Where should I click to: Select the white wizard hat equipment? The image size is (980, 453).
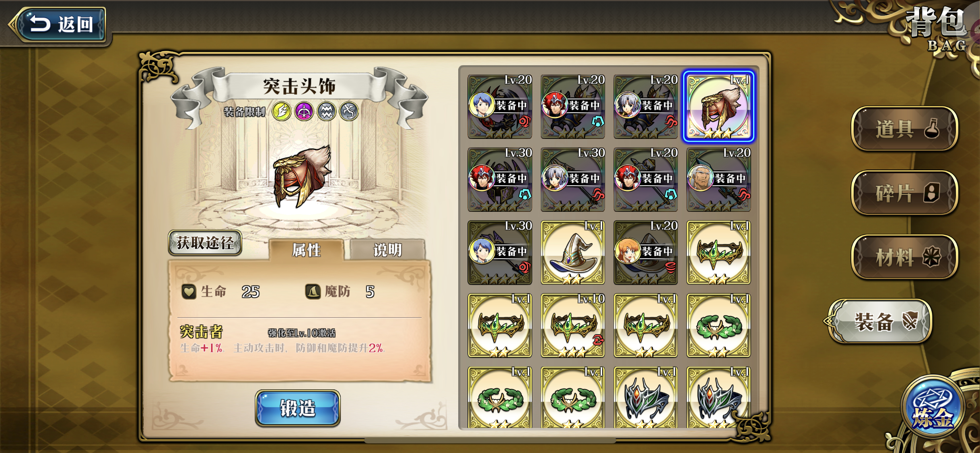[572, 252]
